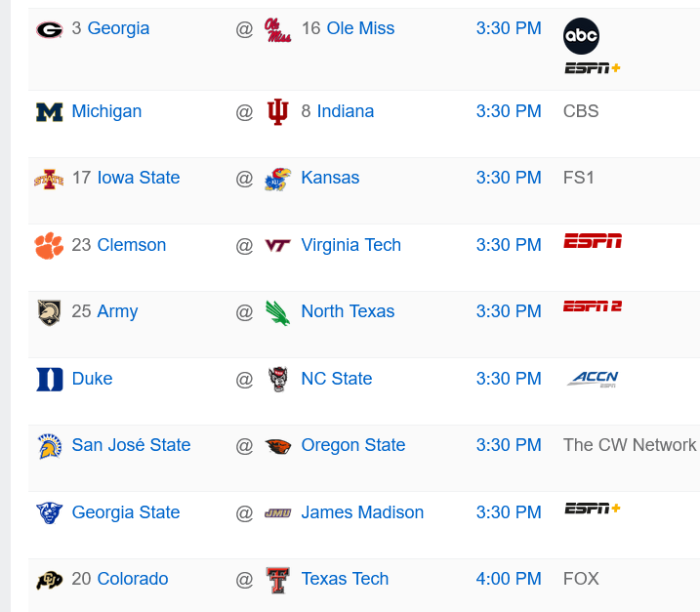The height and width of the screenshot is (612, 700).
Task: Click the 3:30 PM Army game time
Action: [509, 311]
